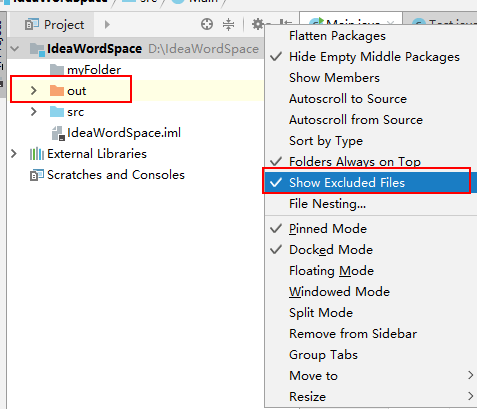
Task: Choose Remove from Sidebar
Action: click(x=371, y=334)
